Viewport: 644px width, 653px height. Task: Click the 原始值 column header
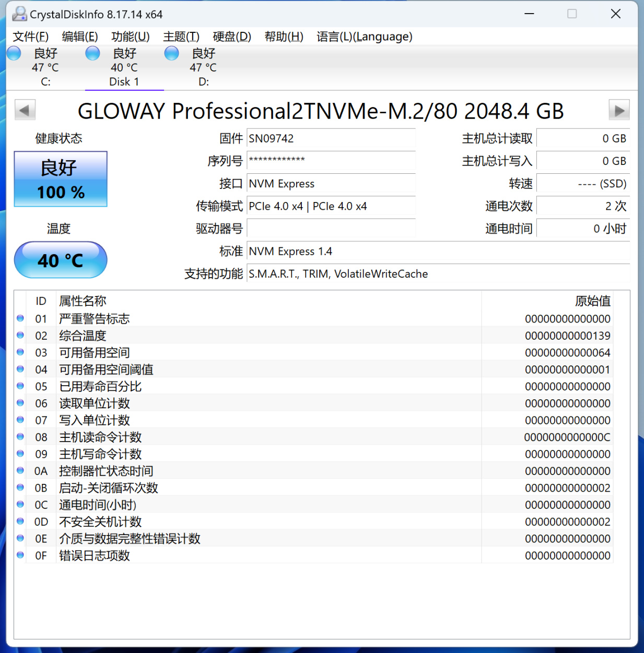pyautogui.click(x=547, y=301)
